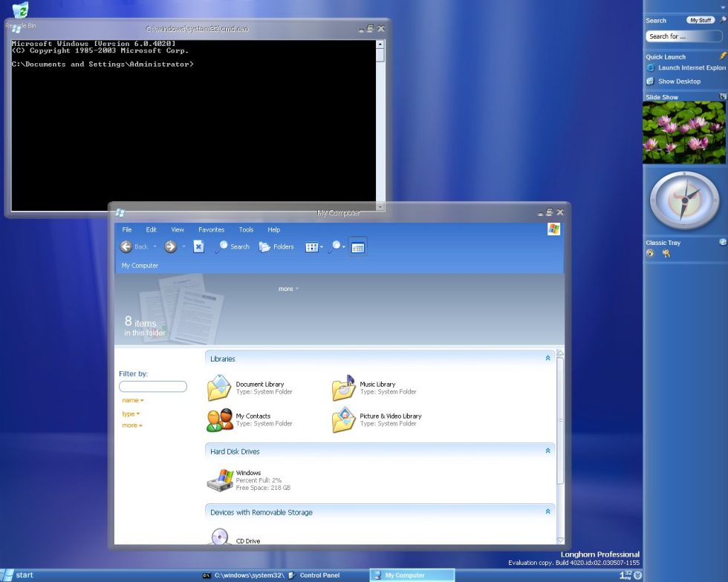Click the magnifier icon beside My Stuff
Viewport: 728px width, 582px height.
tap(722, 20)
